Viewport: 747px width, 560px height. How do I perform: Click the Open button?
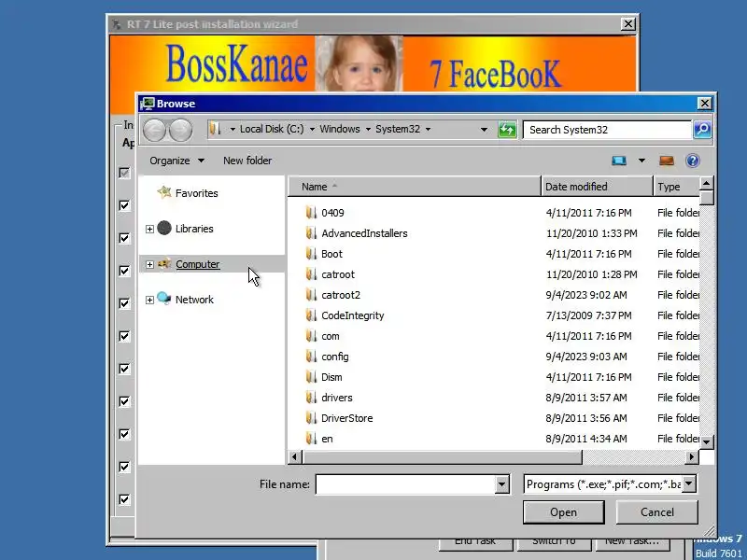click(564, 512)
